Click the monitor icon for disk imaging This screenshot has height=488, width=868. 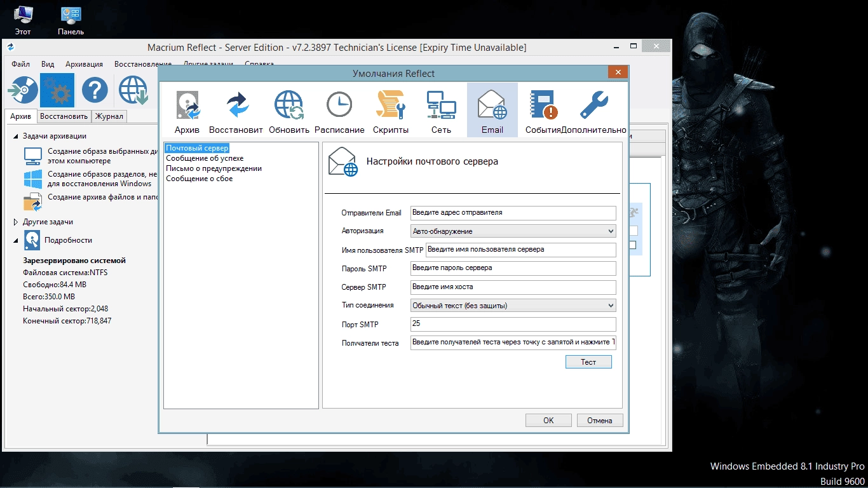(x=32, y=156)
